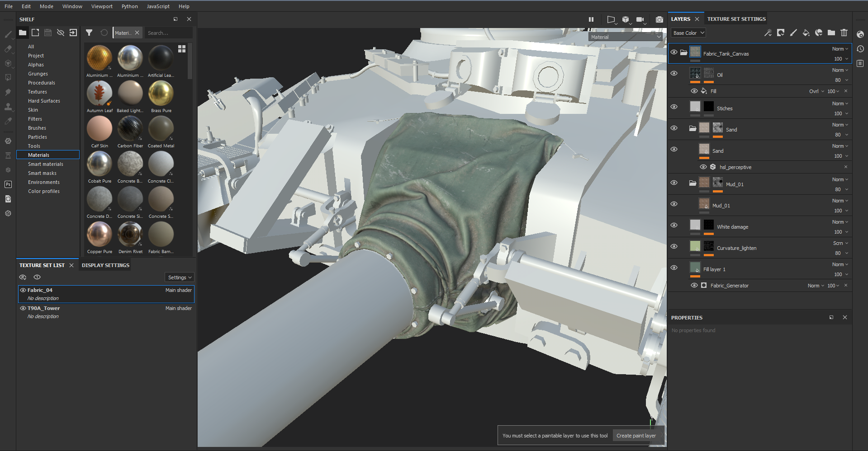The width and height of the screenshot is (868, 451).
Task: Pause rendering with the pause icon
Action: 591,19
